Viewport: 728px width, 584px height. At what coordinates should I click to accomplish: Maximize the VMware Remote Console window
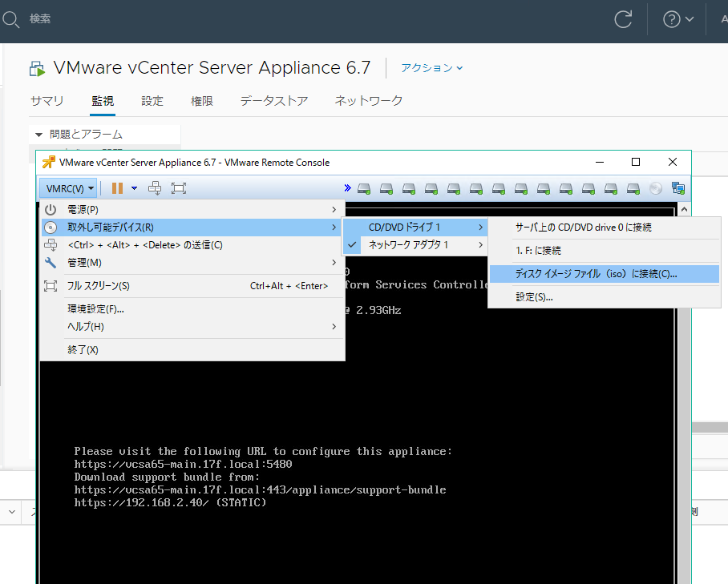[x=636, y=162]
